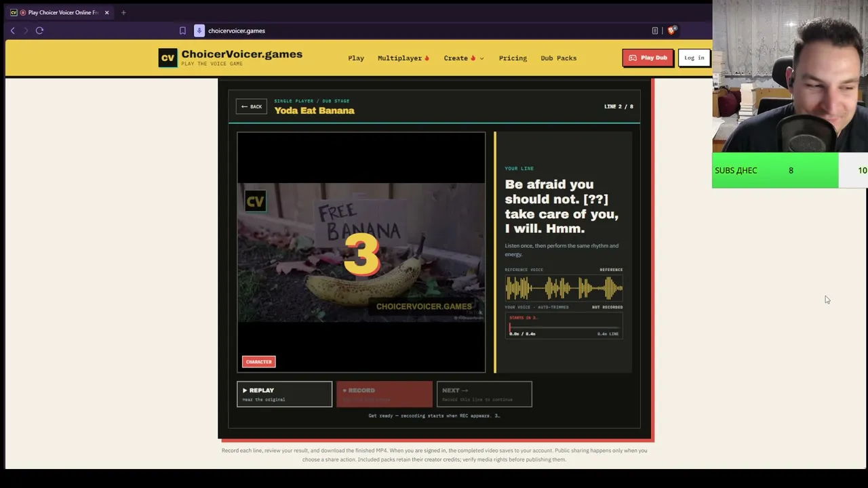Image resolution: width=868 pixels, height=488 pixels.
Task: Expand the Create dropdown menu
Action: (x=464, y=58)
